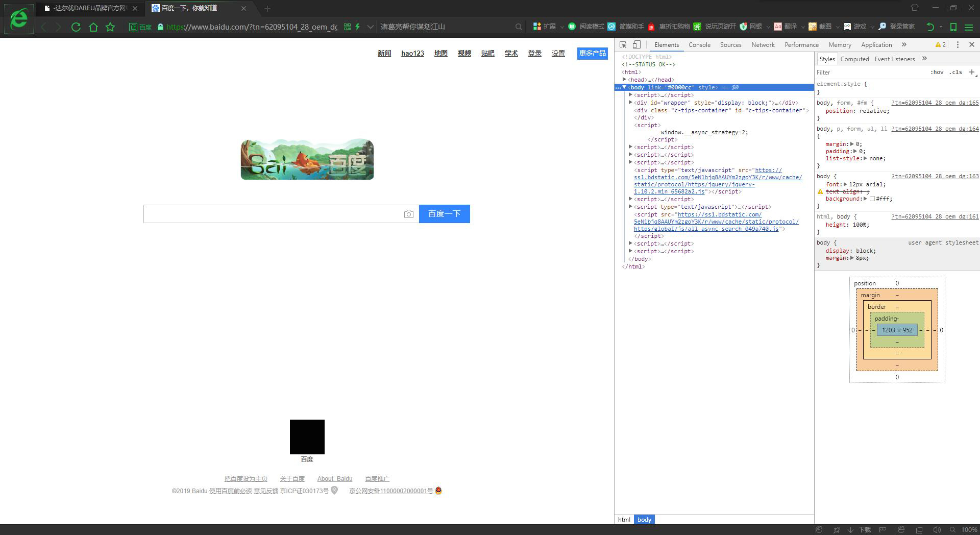Select the 达尔优DAREU browser tab

tap(91, 8)
